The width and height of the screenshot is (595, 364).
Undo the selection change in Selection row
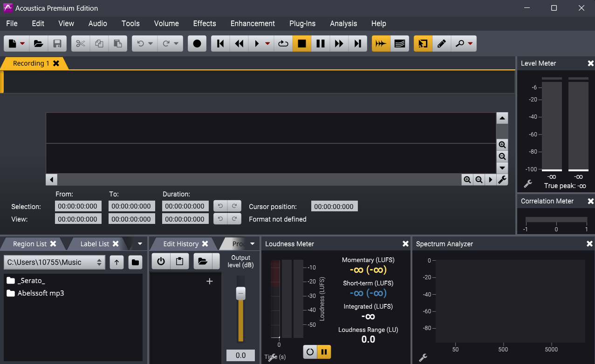pyautogui.click(x=220, y=206)
